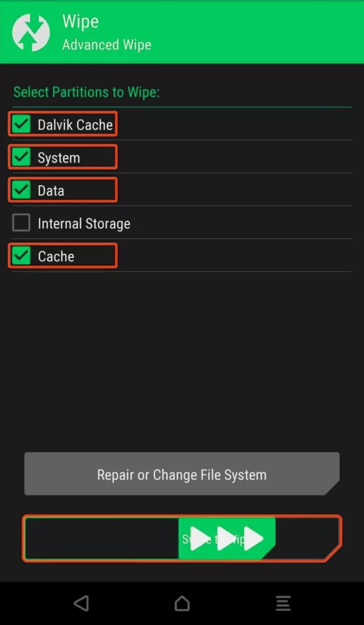Uncheck the Dalvik Cache checkbox
Viewport: 364px width, 625px height.
click(x=21, y=124)
